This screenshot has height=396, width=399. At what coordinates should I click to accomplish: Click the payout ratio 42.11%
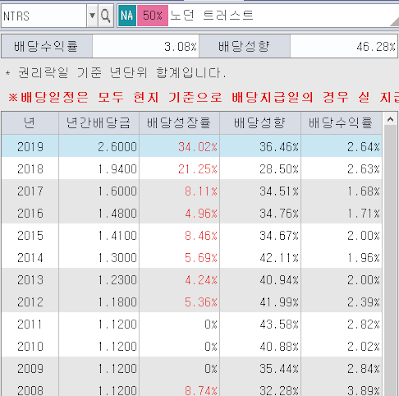pos(279,258)
